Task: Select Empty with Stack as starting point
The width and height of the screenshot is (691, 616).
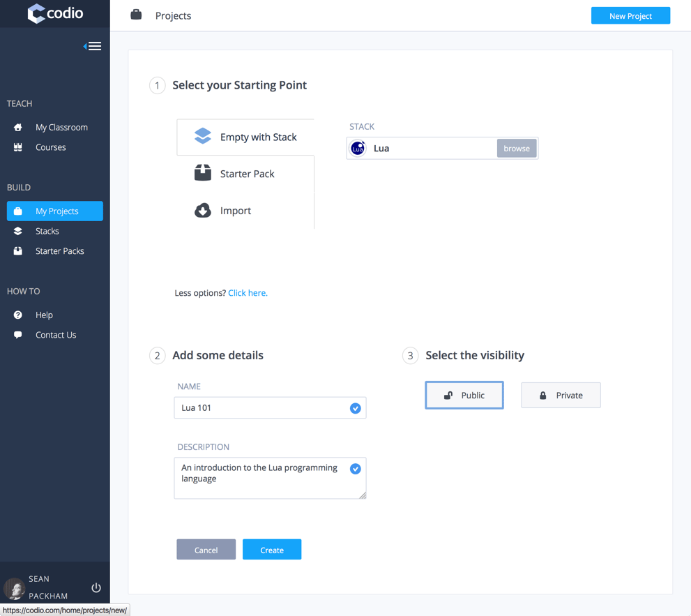Action: point(245,137)
